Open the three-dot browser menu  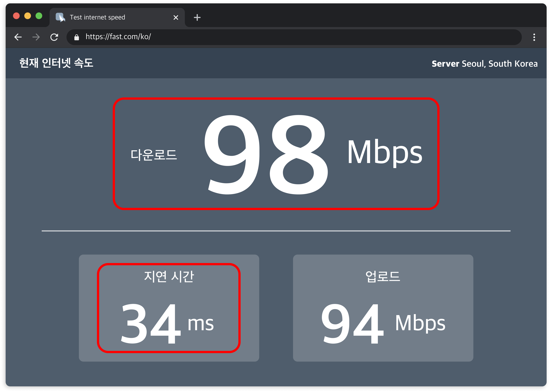pos(534,37)
